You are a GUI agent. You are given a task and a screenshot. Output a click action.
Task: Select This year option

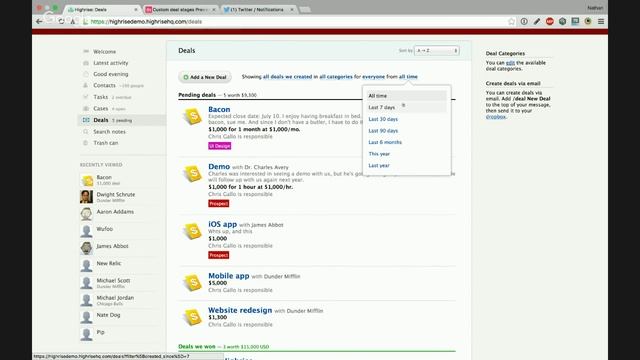click(379, 154)
